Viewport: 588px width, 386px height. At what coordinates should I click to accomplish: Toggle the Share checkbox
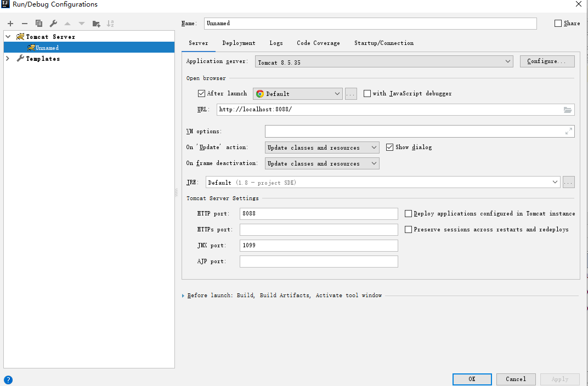pyautogui.click(x=558, y=23)
